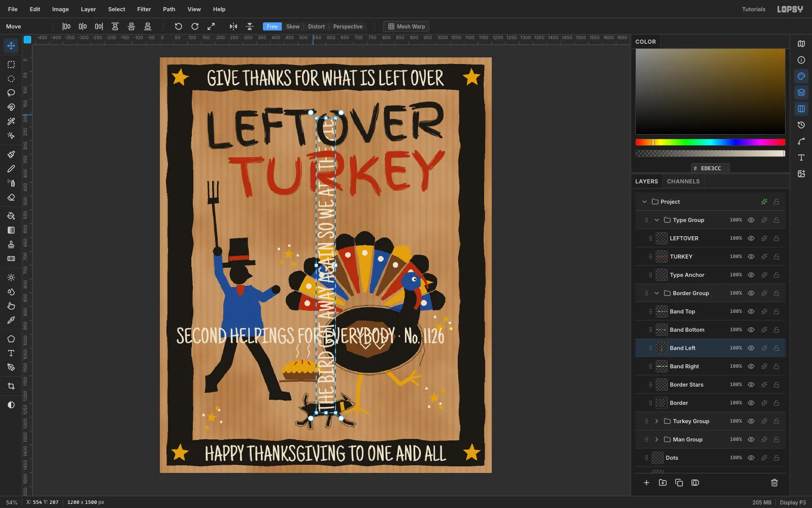Select Free transform mode
The height and width of the screenshot is (508, 812).
pos(272,26)
